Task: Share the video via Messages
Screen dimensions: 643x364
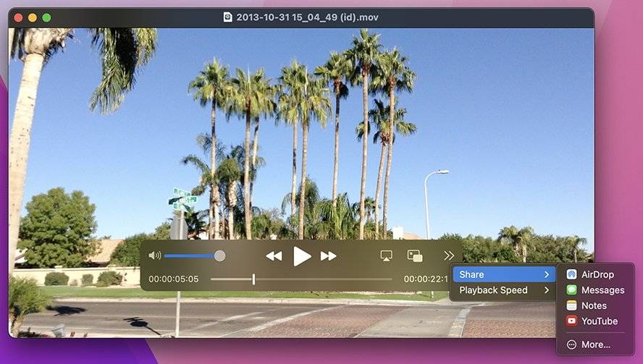Action: click(595, 289)
